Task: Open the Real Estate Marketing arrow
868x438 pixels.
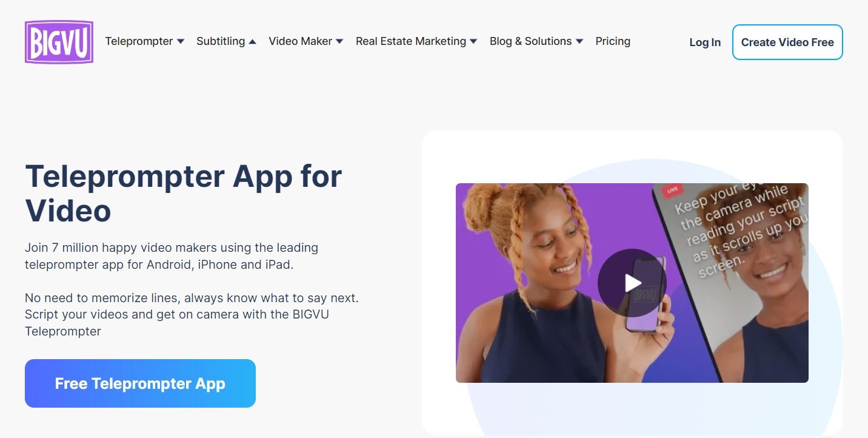Action: [473, 42]
